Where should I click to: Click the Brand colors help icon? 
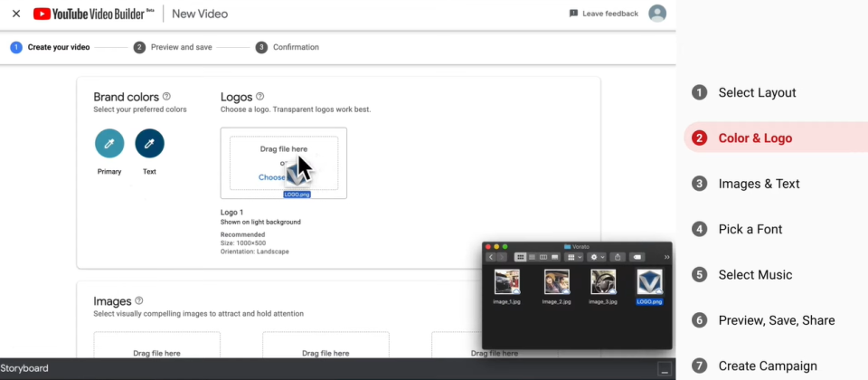tap(166, 97)
